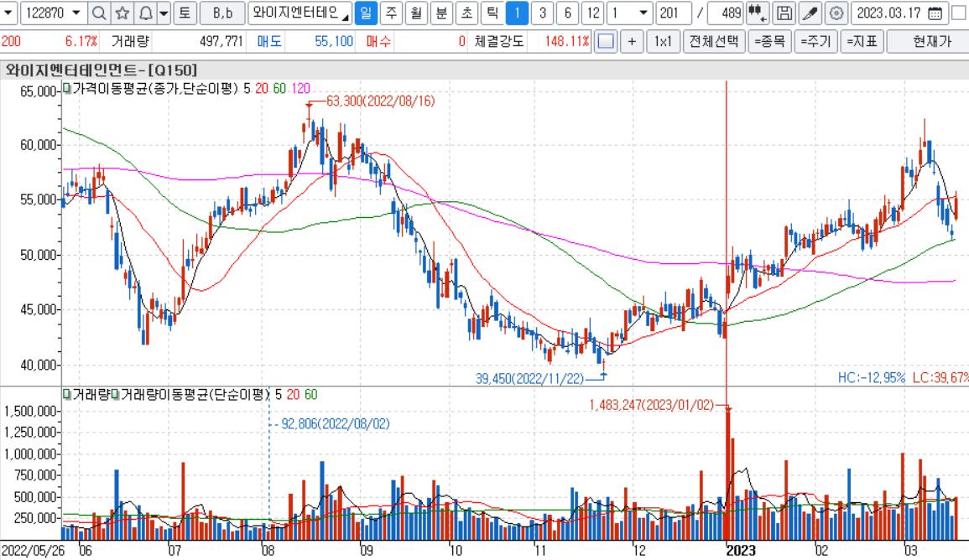The height and width of the screenshot is (560, 969).
Task: Switch to the weekly 주 chart period
Action: (x=391, y=13)
